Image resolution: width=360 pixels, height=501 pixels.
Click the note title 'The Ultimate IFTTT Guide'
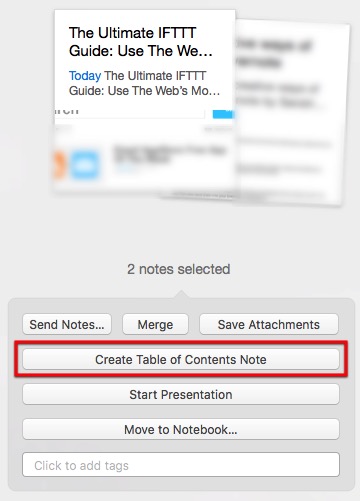click(x=140, y=42)
